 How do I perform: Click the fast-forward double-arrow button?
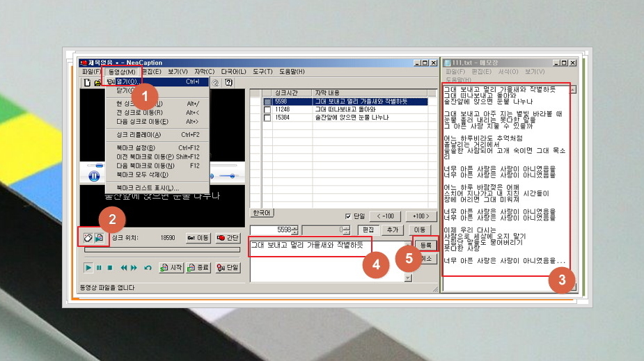(134, 268)
